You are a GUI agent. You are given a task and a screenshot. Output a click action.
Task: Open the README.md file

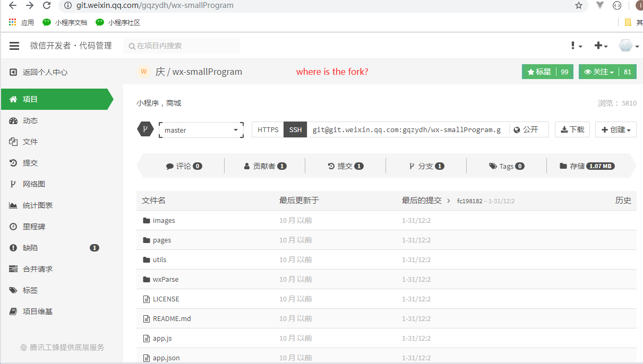pos(172,319)
